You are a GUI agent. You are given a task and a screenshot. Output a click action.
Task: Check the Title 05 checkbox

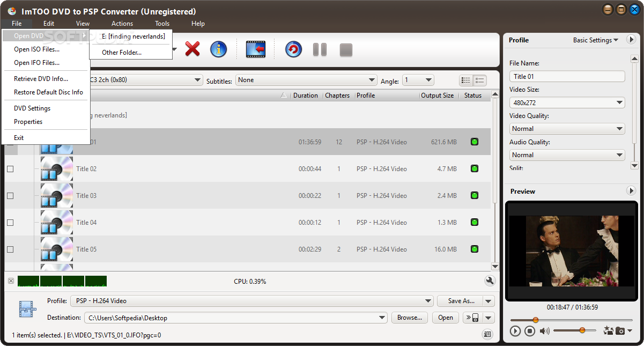coord(10,249)
